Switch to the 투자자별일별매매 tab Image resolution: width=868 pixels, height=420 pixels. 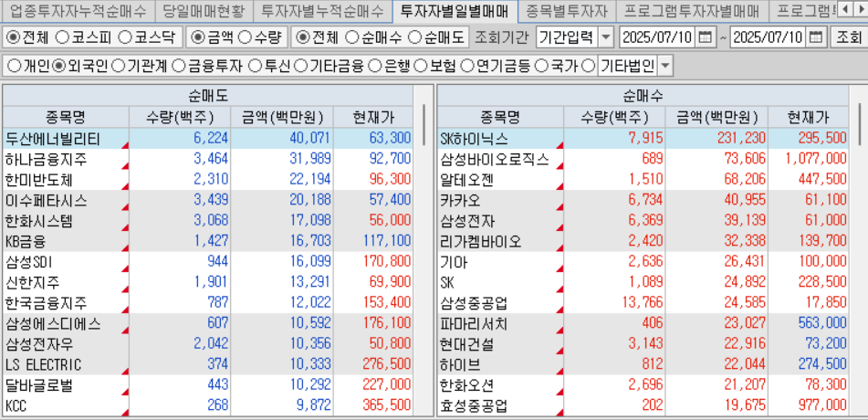coord(455,10)
